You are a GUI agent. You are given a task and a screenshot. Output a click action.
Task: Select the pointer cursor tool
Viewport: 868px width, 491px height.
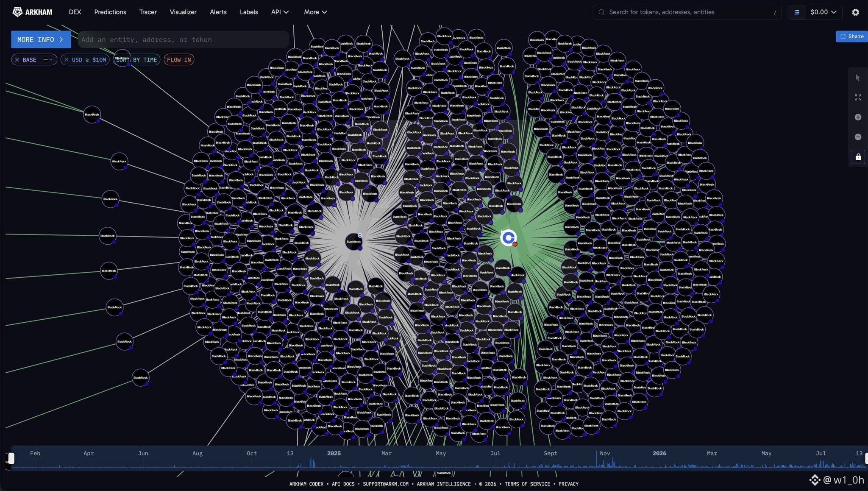(x=858, y=78)
